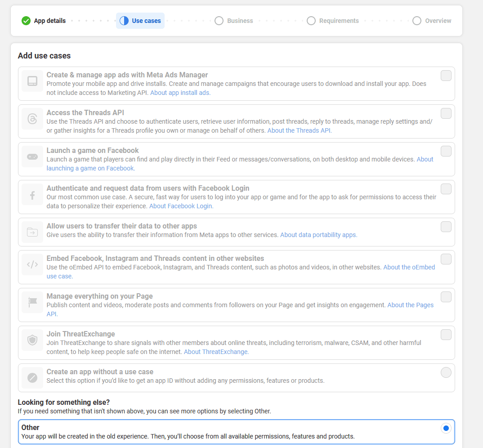Select the Other option radio button
Viewport: 483px width, 448px height.
click(446, 429)
